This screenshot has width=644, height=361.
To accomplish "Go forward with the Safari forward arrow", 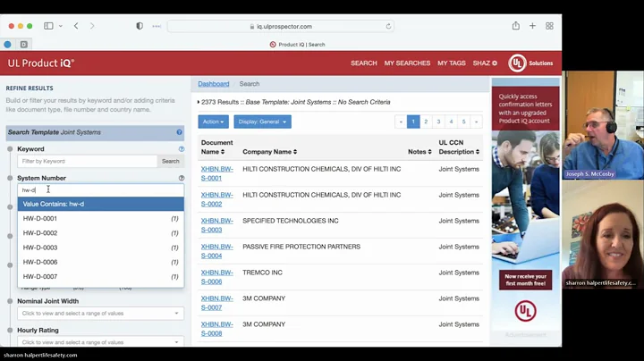I will coord(92,26).
